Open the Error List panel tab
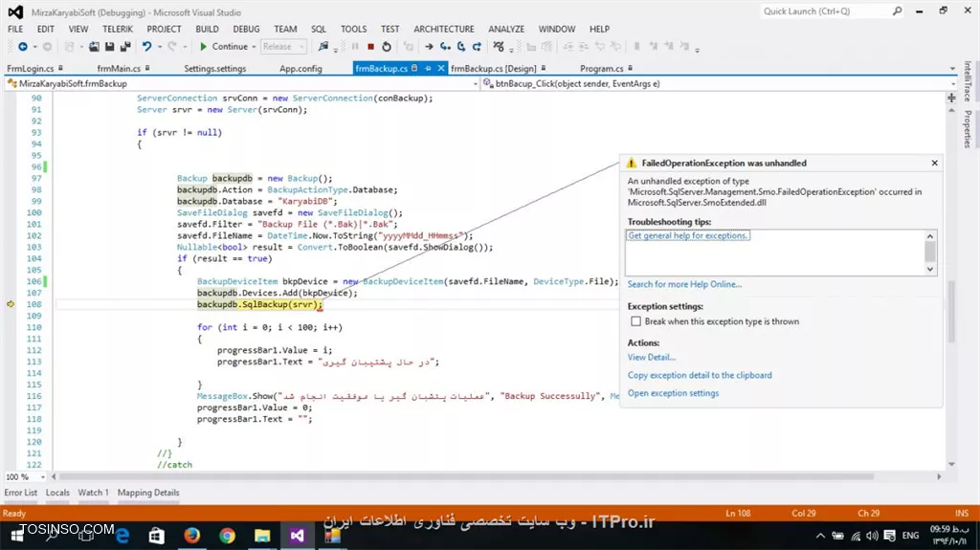Image resolution: width=980 pixels, height=550 pixels. 21,493
